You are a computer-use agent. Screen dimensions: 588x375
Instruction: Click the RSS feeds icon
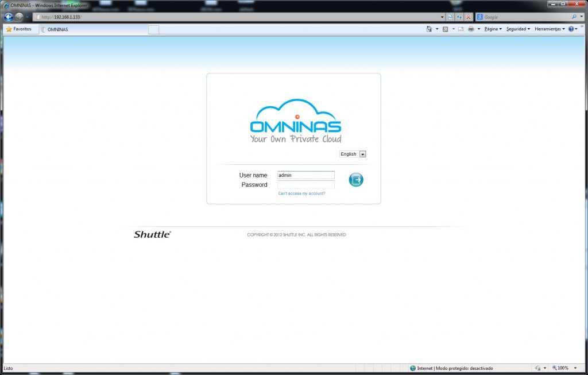click(445, 29)
